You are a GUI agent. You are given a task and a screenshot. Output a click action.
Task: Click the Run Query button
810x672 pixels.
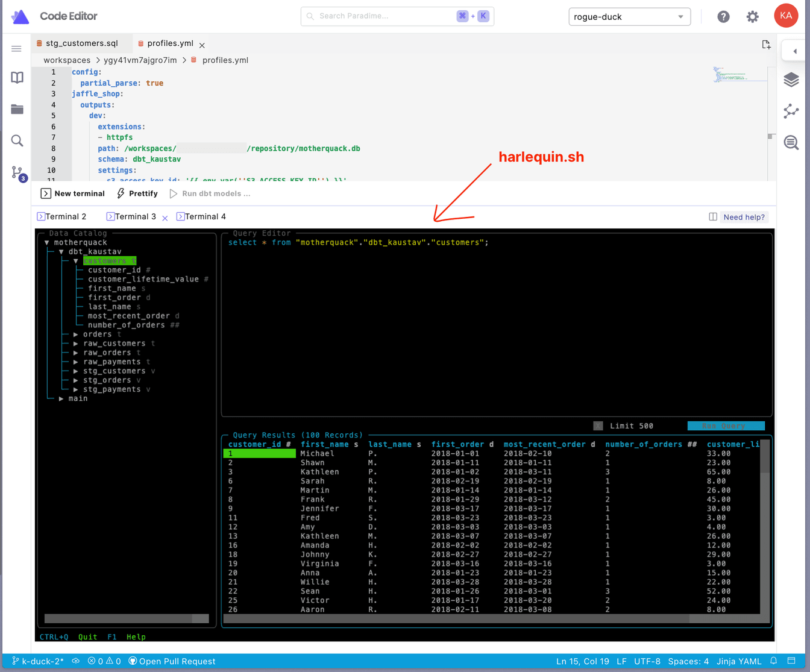pos(726,425)
